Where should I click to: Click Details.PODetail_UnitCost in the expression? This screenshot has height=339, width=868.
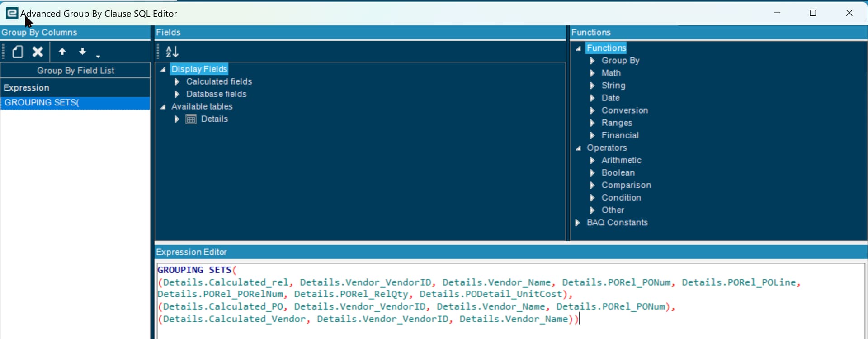491,294
